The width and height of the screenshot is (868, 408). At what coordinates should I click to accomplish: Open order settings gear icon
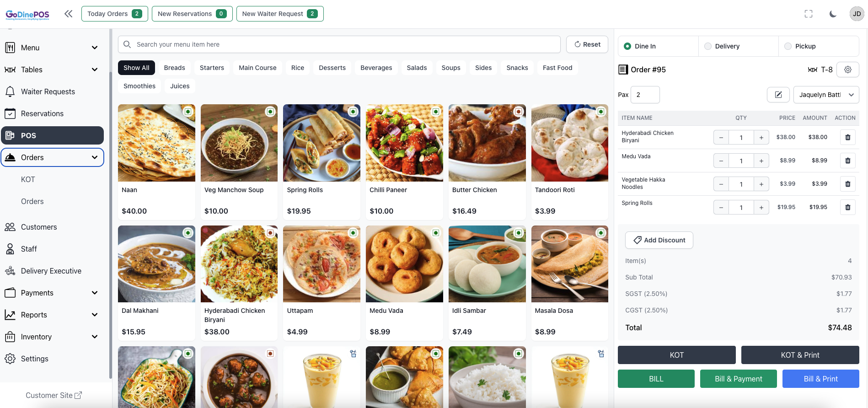847,70
